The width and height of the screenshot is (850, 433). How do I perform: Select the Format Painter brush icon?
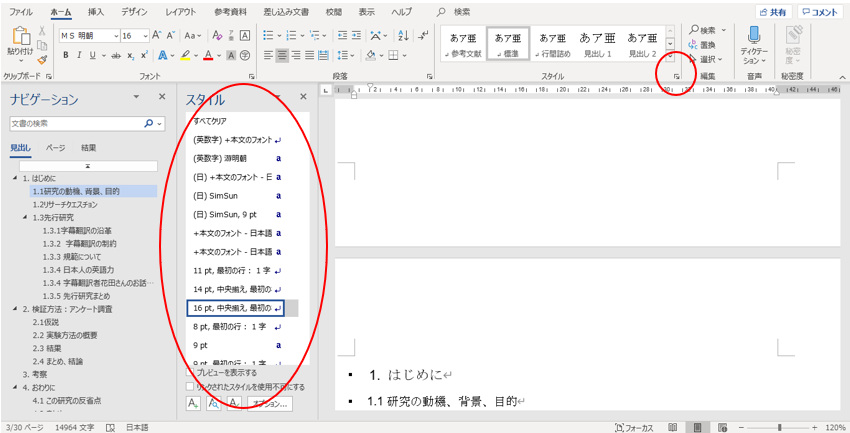click(x=42, y=59)
